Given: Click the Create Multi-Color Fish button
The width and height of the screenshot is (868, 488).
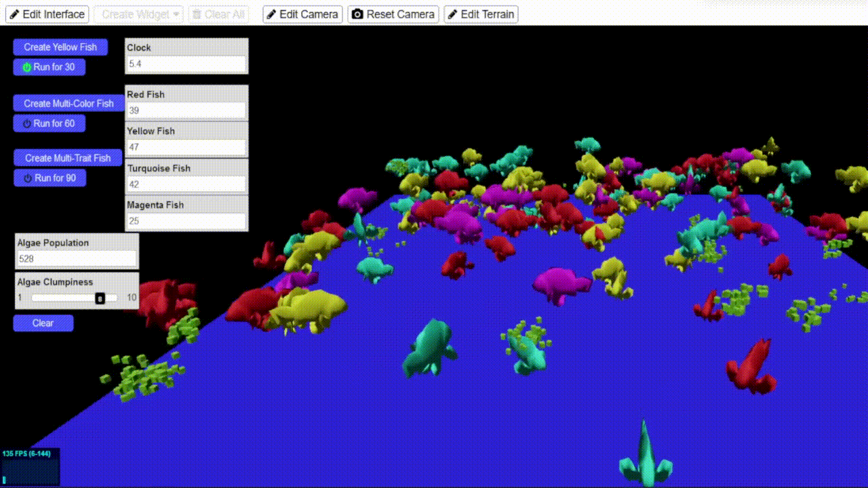Looking at the screenshot, I should click(68, 104).
